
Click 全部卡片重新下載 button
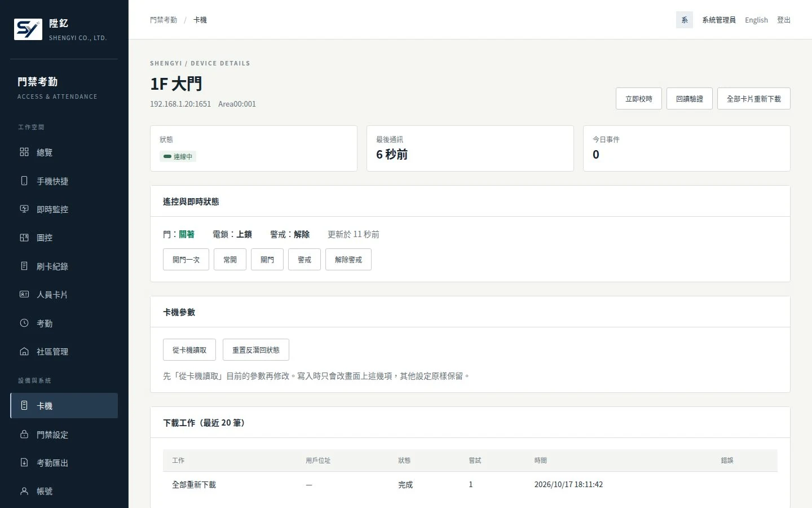754,99
